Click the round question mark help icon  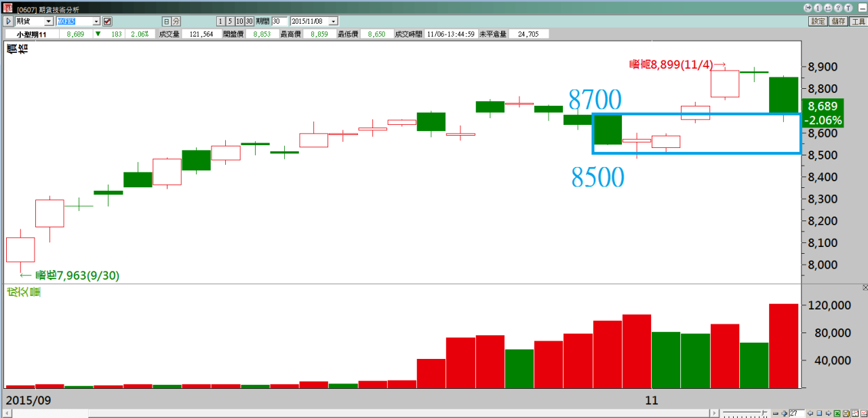pyautogui.click(x=839, y=8)
